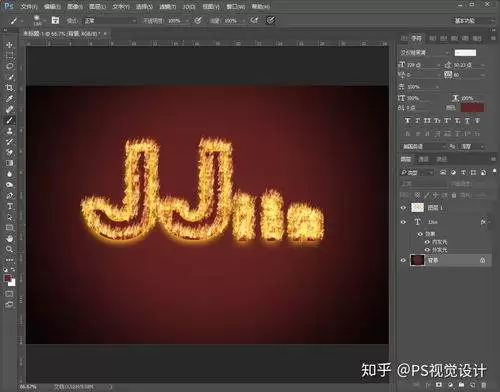Change the screen mode from the toolbox
The height and width of the screenshot is (392, 500).
point(9,304)
